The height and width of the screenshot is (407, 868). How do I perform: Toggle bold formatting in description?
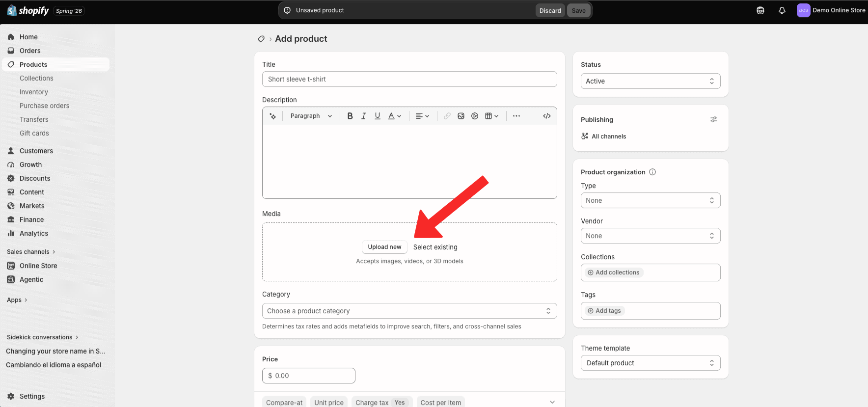click(350, 116)
